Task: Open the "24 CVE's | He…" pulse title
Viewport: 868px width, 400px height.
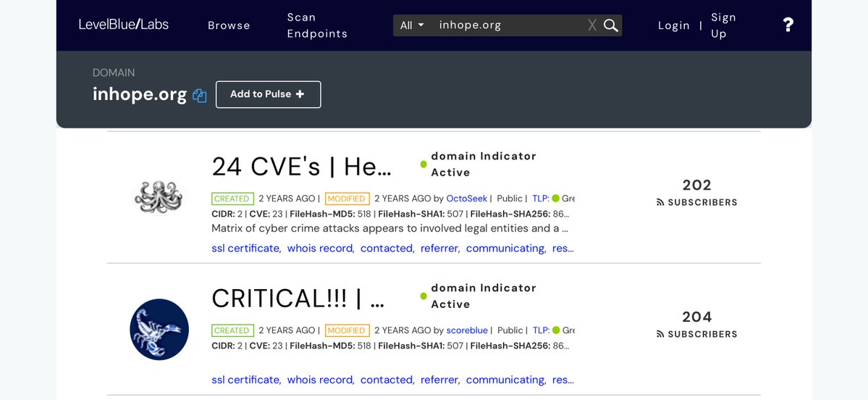Action: [x=301, y=167]
